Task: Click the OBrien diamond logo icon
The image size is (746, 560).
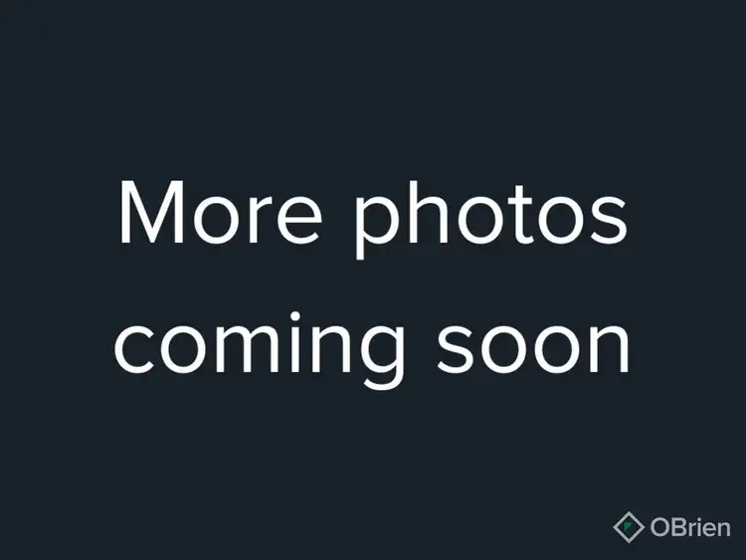Action: [629, 527]
